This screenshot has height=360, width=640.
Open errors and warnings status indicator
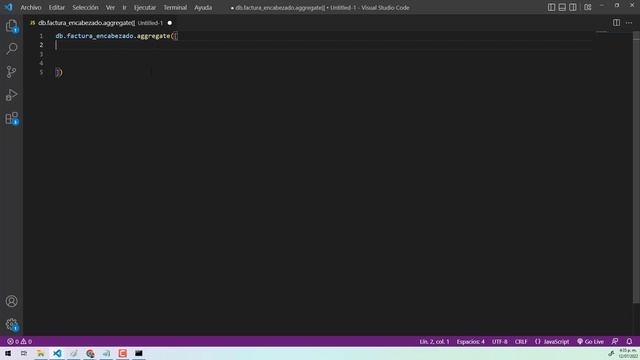coord(19,341)
